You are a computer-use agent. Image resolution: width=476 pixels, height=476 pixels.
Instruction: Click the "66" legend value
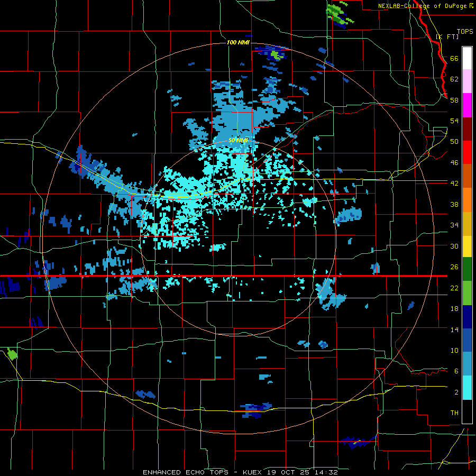(454, 58)
